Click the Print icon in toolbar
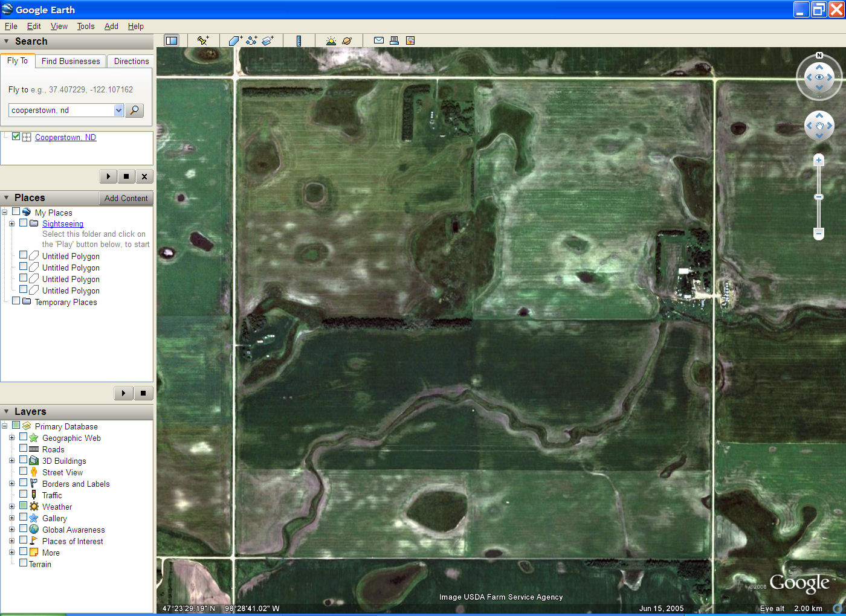Viewport: 846px width, 616px height. 394,40
